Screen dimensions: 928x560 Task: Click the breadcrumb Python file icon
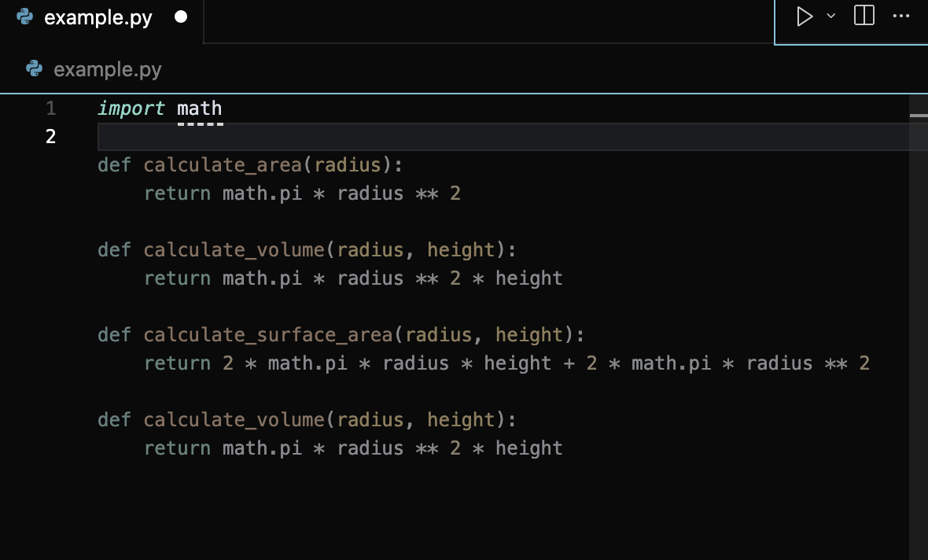point(35,68)
